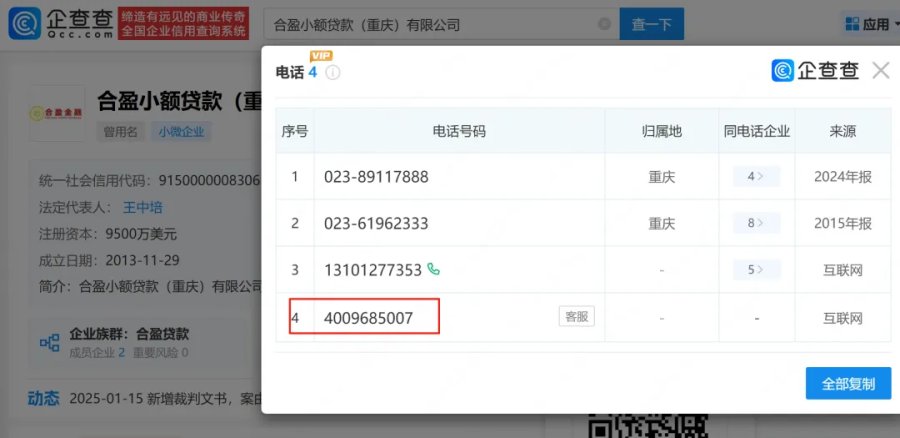
Task: Click the 来源 column header
Action: click(x=843, y=131)
